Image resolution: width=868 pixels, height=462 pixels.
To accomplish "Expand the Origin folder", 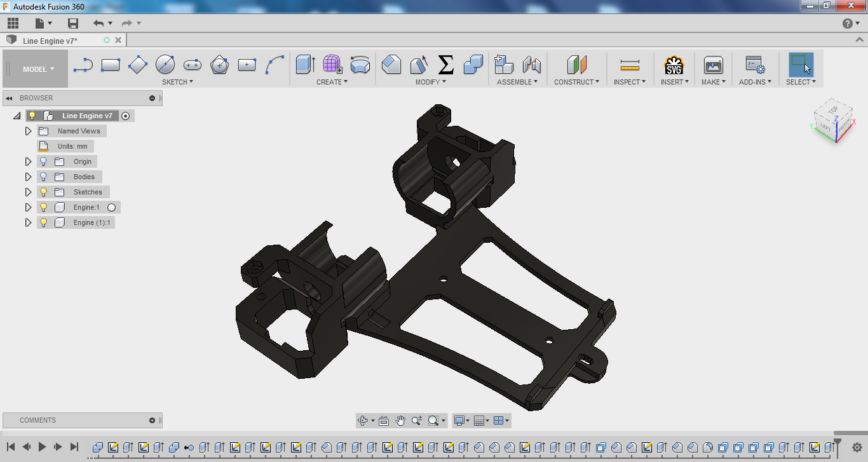I will click(28, 161).
